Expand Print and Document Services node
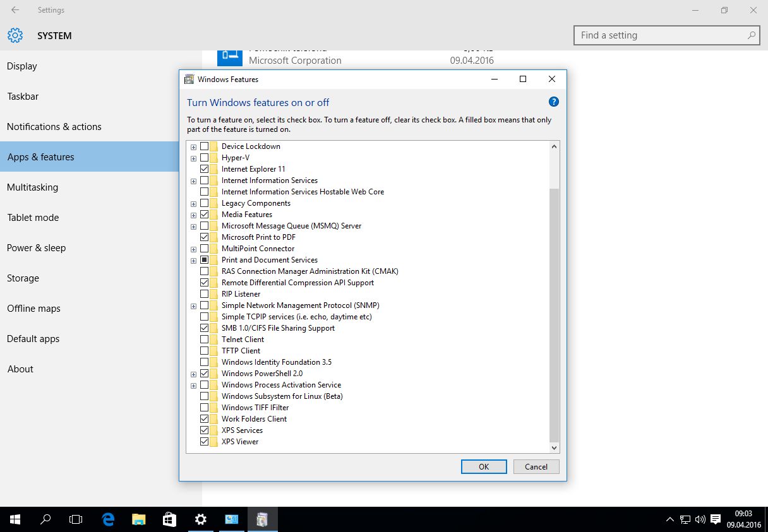The width and height of the screenshot is (768, 532). [193, 260]
